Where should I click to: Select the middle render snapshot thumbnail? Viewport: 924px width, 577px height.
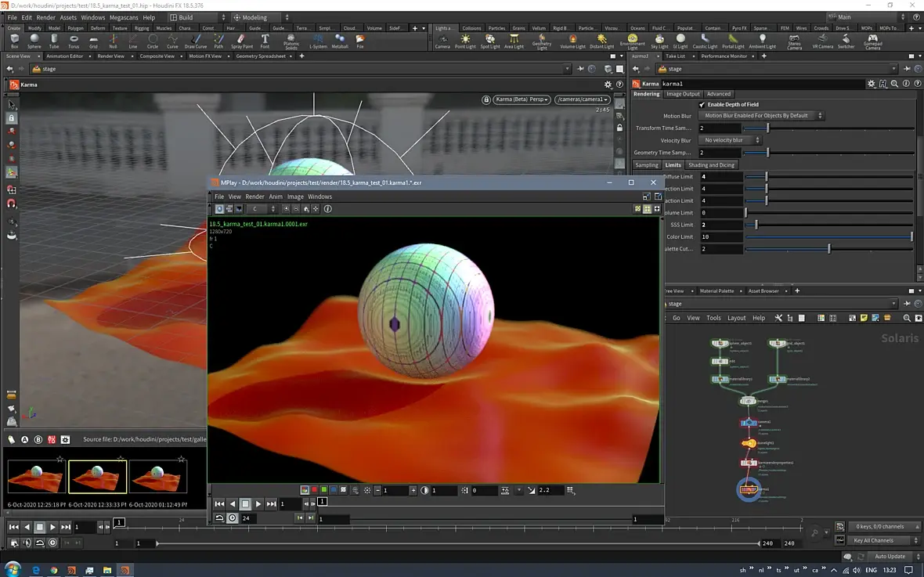coord(97,477)
